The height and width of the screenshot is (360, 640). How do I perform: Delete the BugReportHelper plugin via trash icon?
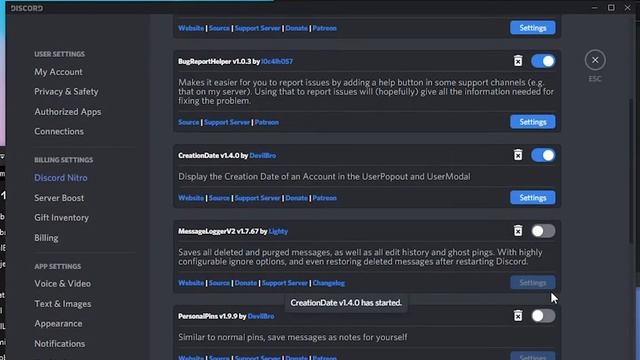(518, 61)
